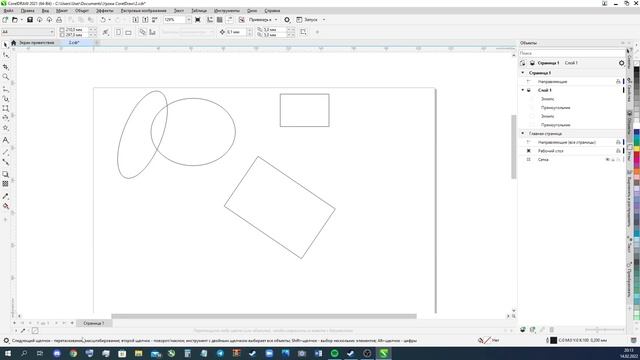Toggle lock on Направляющие (все страницы)

pyautogui.click(x=618, y=142)
